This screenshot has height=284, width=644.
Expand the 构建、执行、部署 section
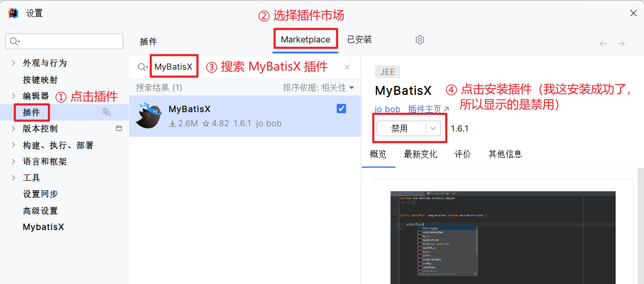pos(14,145)
